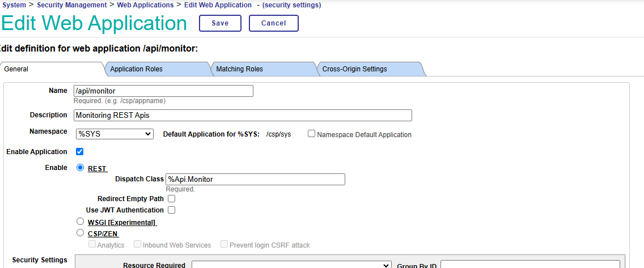This screenshot has height=268, width=644.
Task: Select the General tab
Action: click(x=17, y=69)
